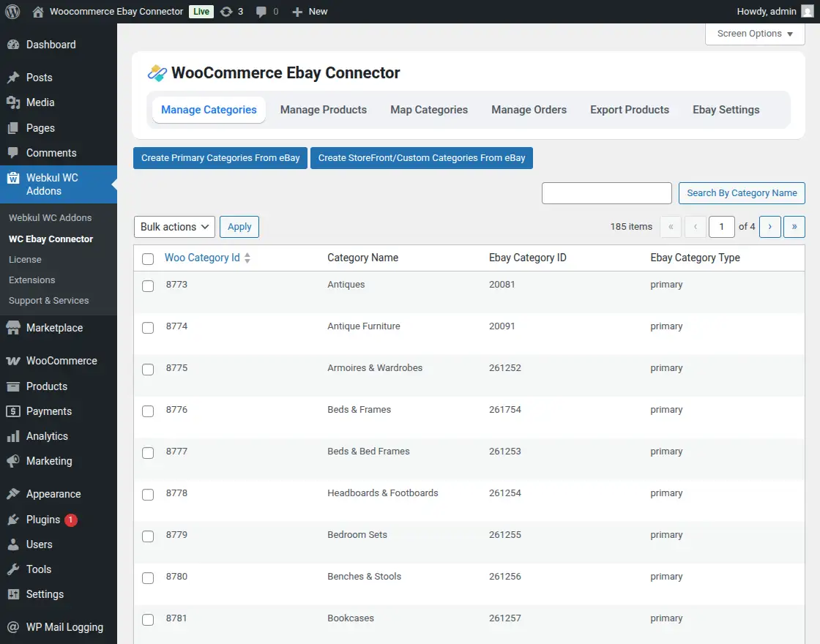This screenshot has width=820, height=644.
Task: Open the comments bubble in admin bar
Action: coord(261,12)
